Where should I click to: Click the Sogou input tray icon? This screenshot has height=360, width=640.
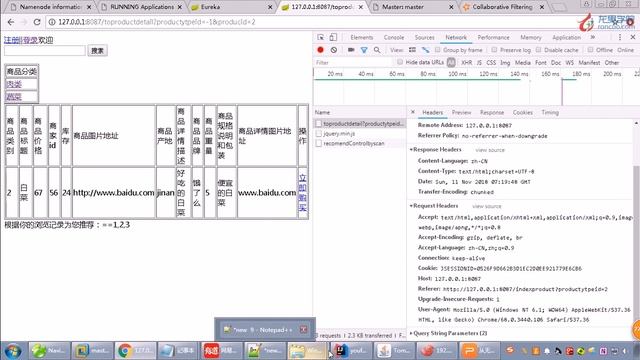point(510,350)
